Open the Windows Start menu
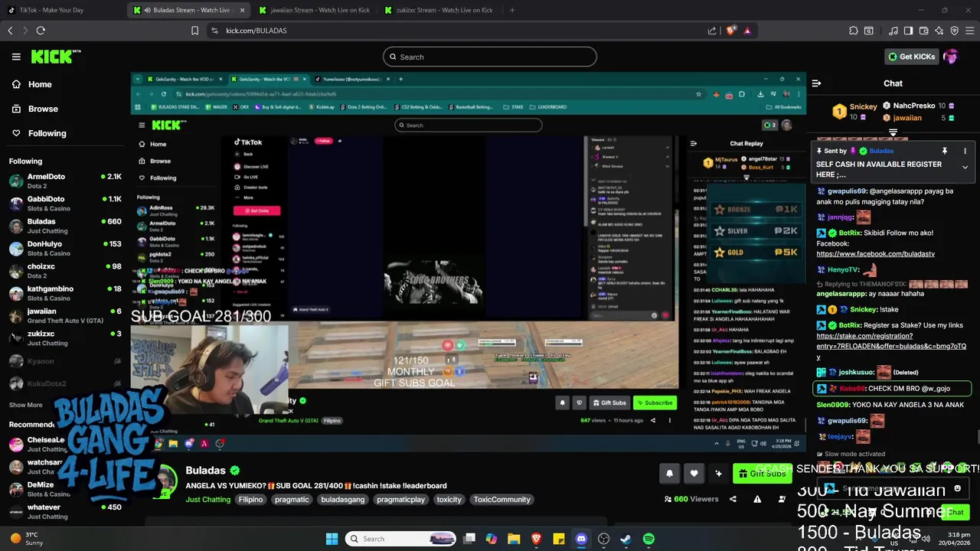Screen dimensions: 980x551 tap(332, 539)
